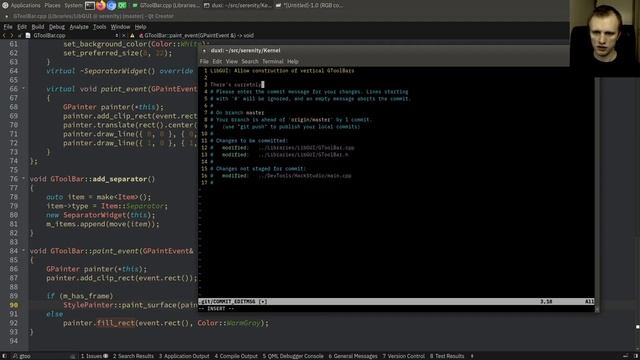The image size is (640, 360).
Task: Open terminal Edit menu
Action: [x=217, y=61]
